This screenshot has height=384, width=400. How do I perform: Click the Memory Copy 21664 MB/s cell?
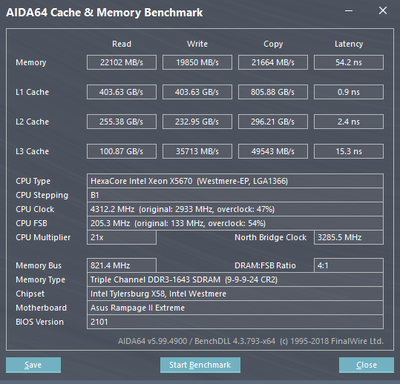point(273,62)
